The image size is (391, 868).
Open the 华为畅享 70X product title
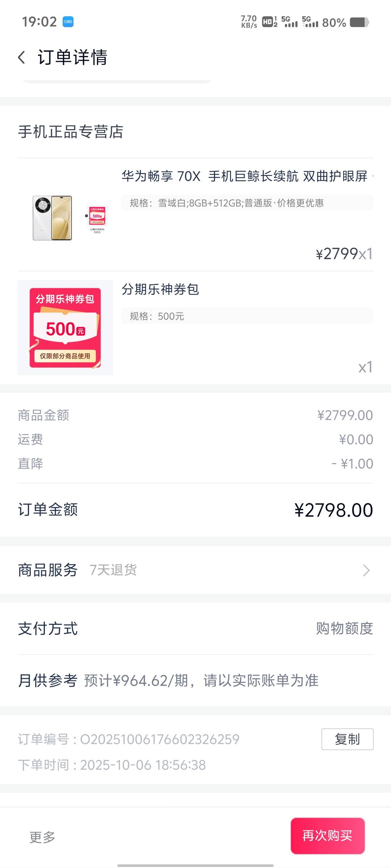pos(245,176)
